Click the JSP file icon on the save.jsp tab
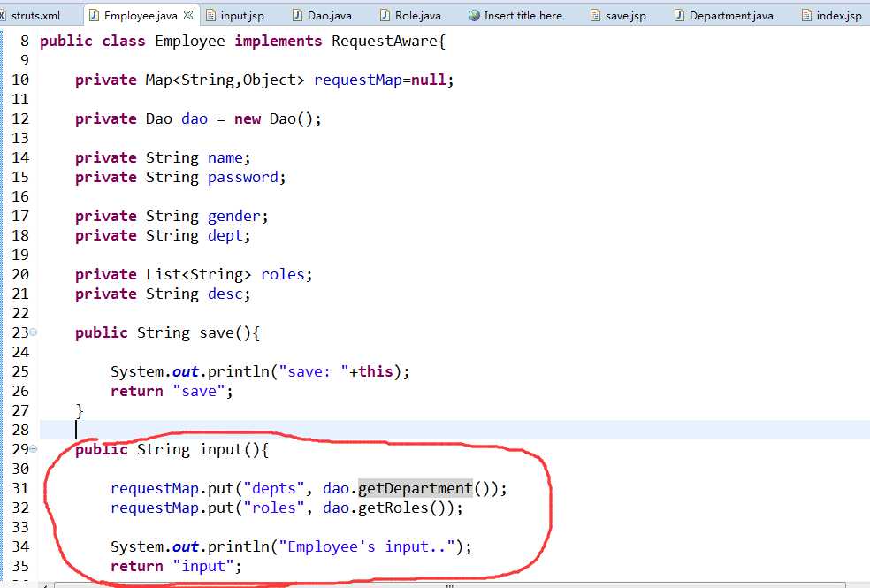The height and width of the screenshot is (588, 870). click(595, 15)
